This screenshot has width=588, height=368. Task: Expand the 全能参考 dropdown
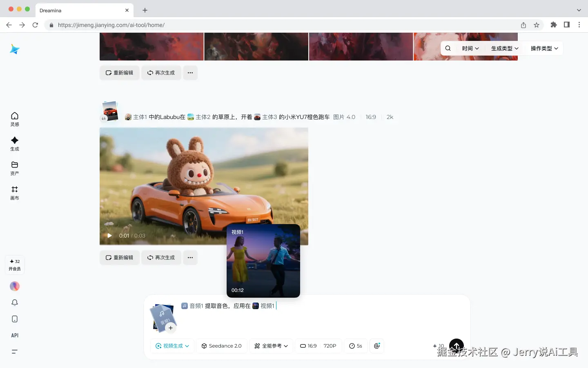(x=271, y=346)
